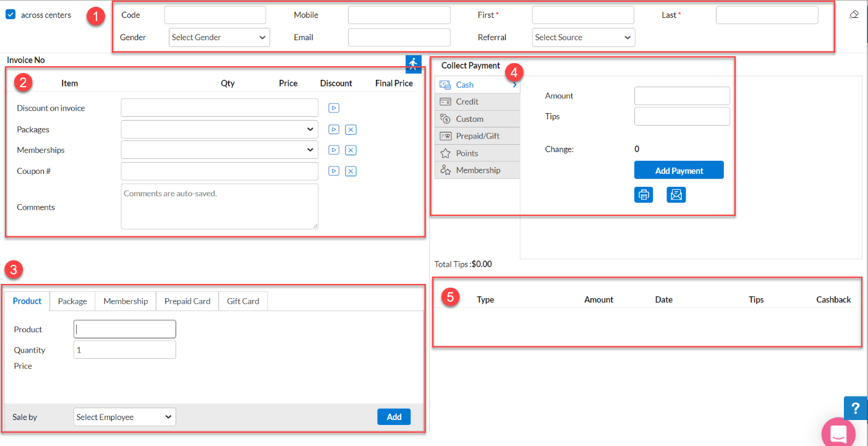Apply the Memberships row arrow icon

pos(334,150)
